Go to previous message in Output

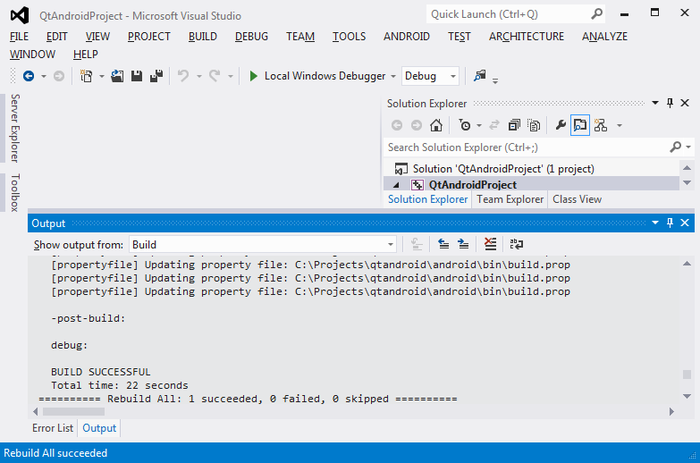(x=443, y=244)
